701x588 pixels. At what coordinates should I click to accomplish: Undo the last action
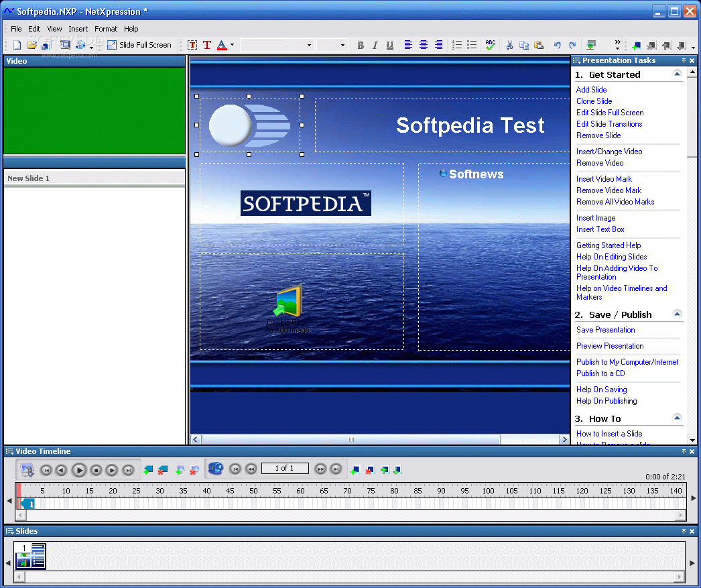pyautogui.click(x=557, y=45)
